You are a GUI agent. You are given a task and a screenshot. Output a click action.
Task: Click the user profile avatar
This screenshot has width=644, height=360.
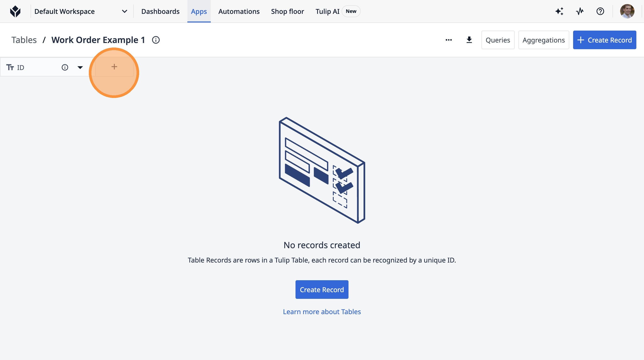coord(627,11)
